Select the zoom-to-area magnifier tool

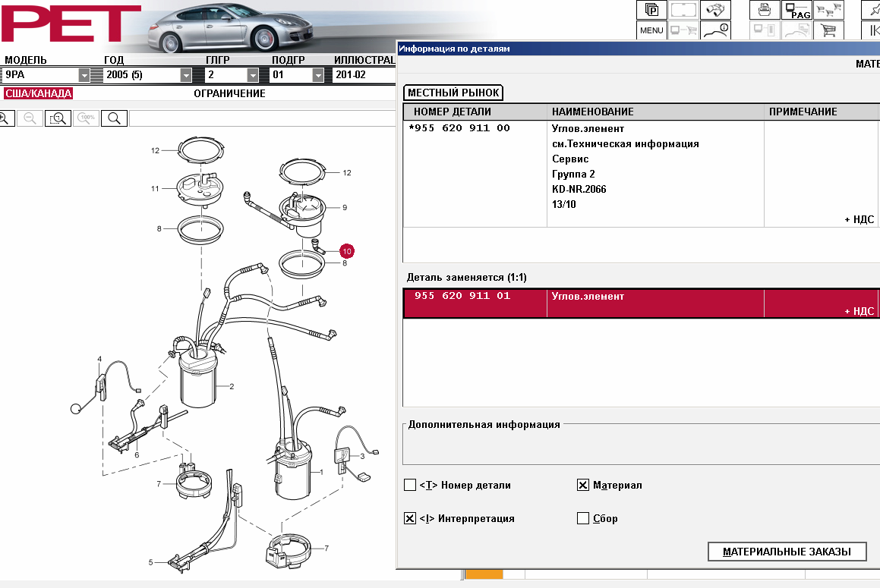[x=58, y=118]
